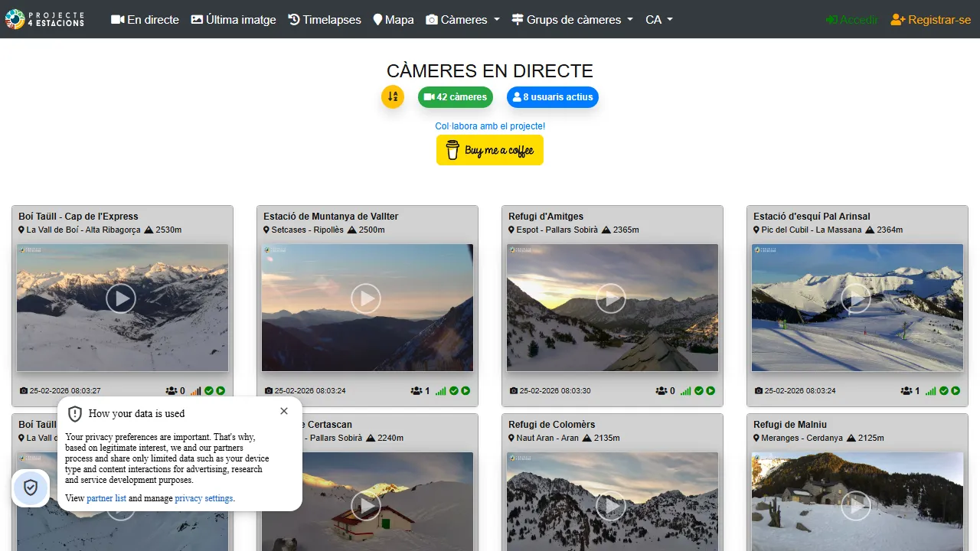
Task: Open the Timelapses section
Action: [x=324, y=20]
